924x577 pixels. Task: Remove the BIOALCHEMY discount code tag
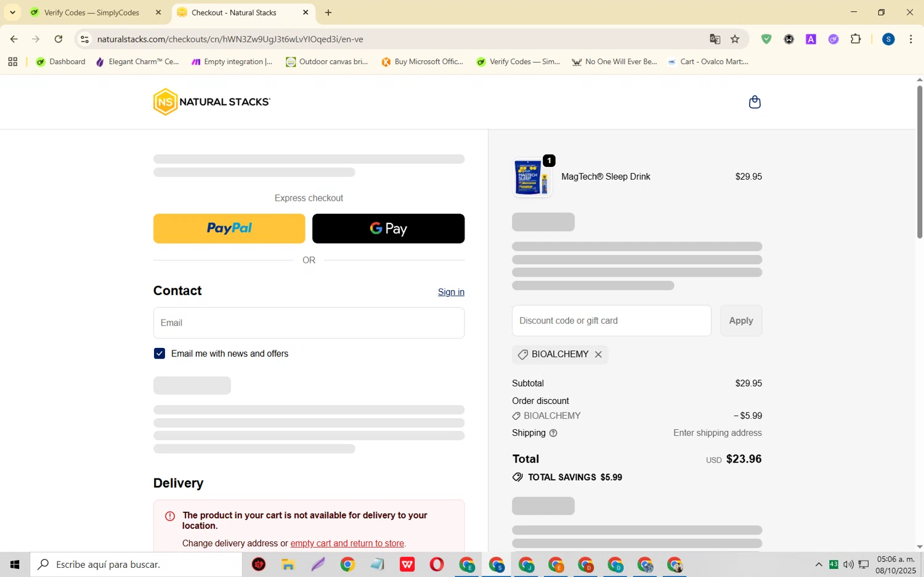pyautogui.click(x=598, y=355)
